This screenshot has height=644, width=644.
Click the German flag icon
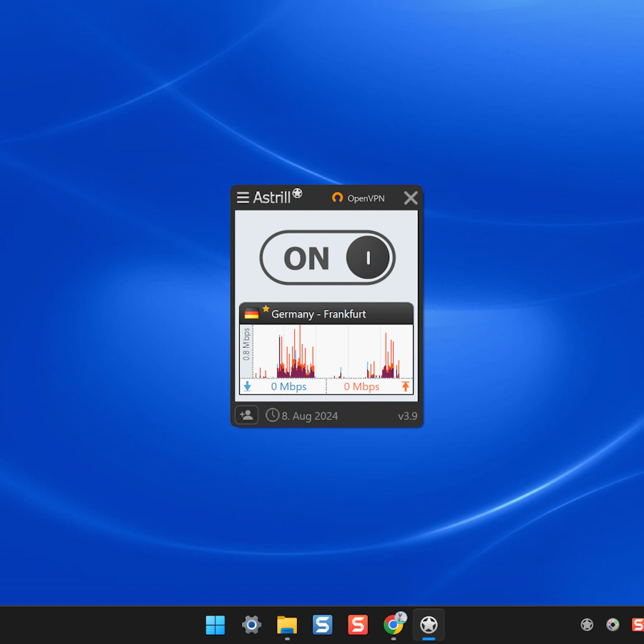click(x=251, y=314)
